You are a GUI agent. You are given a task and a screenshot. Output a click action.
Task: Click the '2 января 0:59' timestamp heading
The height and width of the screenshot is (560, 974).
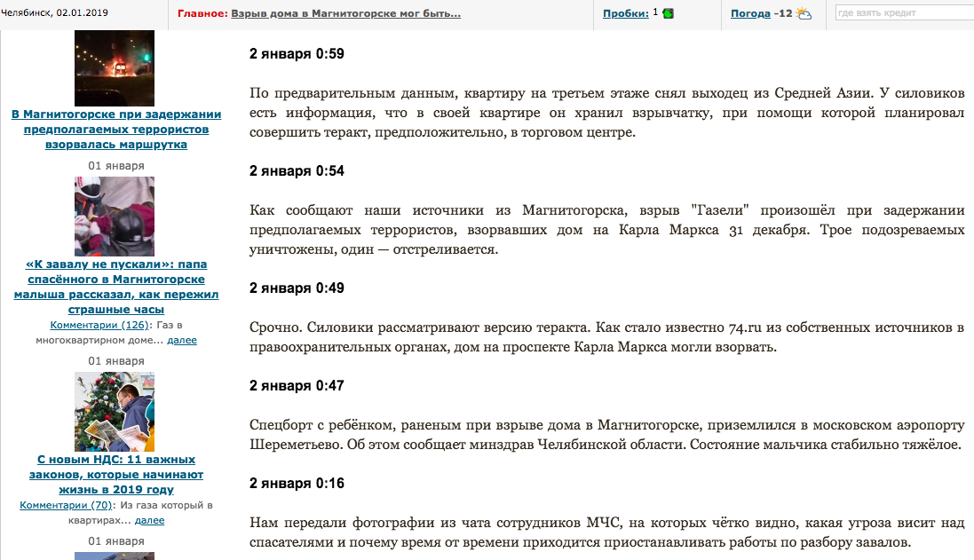point(296,54)
